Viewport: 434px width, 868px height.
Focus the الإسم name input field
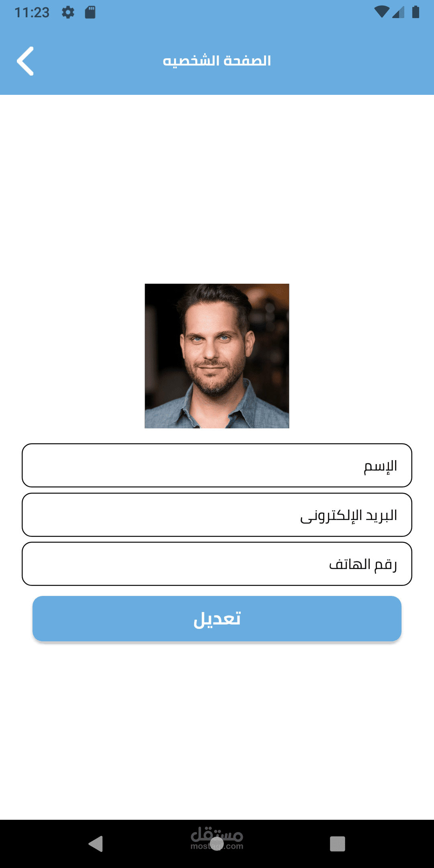[x=217, y=465]
